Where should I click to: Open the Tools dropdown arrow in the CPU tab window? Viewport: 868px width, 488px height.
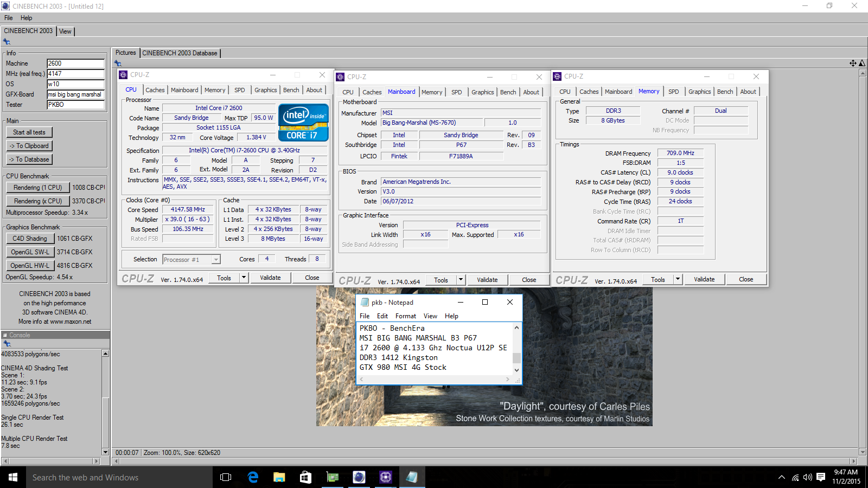pyautogui.click(x=244, y=278)
